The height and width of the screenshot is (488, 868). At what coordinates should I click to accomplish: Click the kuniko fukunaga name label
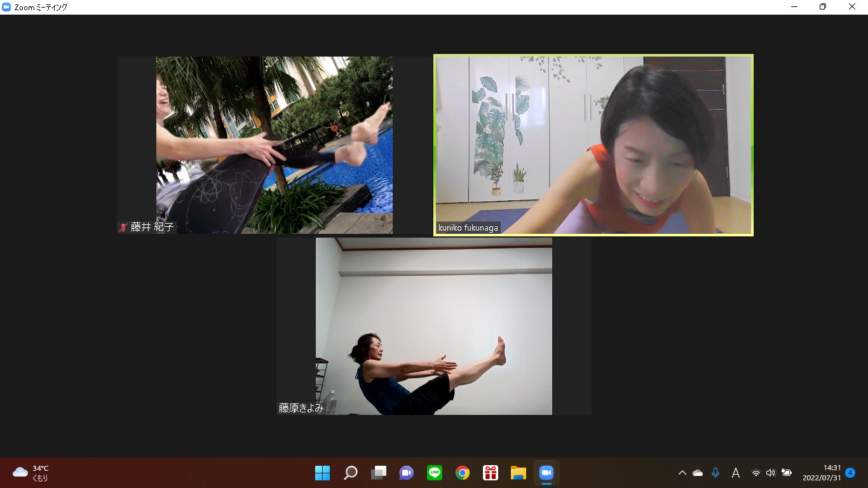468,227
